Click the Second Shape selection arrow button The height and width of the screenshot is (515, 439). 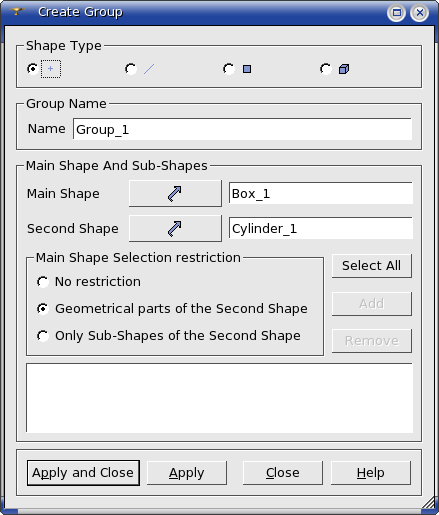(x=175, y=229)
